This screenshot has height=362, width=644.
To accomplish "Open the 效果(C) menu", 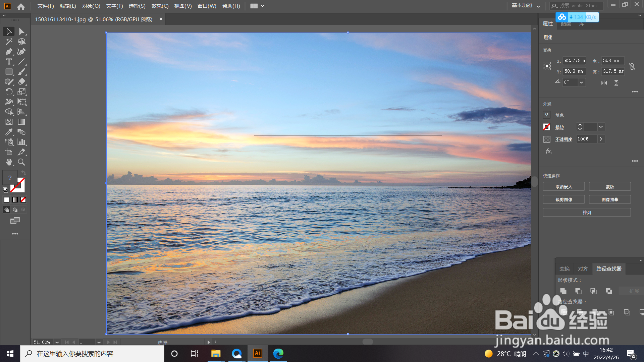I will [160, 6].
